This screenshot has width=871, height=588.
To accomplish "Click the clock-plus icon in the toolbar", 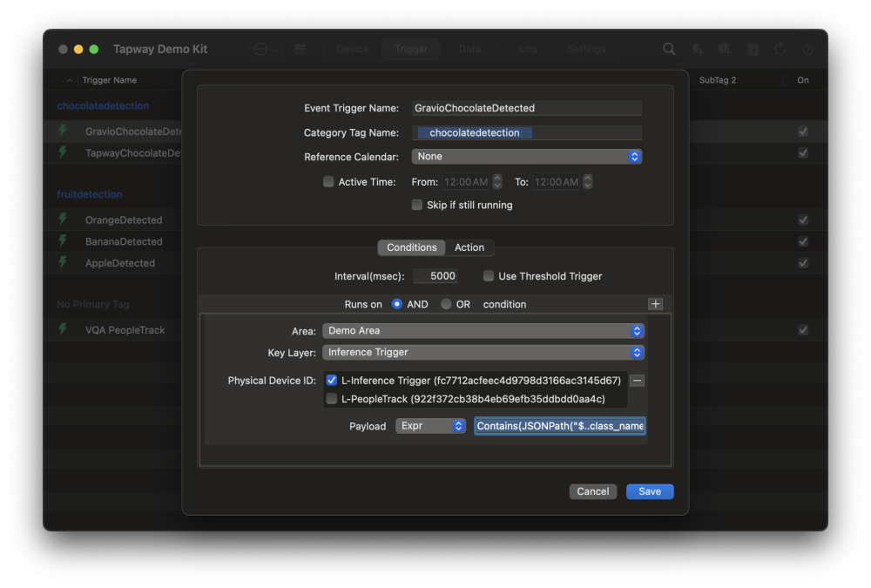I will (725, 50).
